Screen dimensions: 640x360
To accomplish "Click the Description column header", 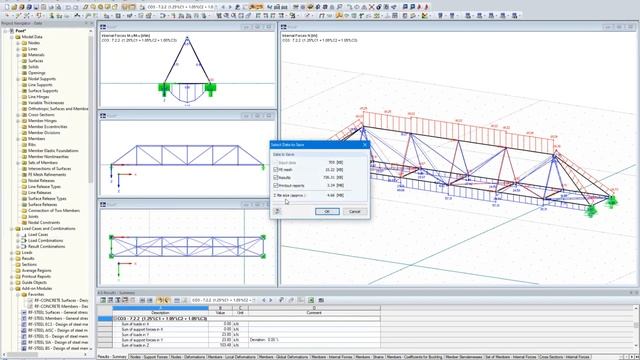I will 160,313.
